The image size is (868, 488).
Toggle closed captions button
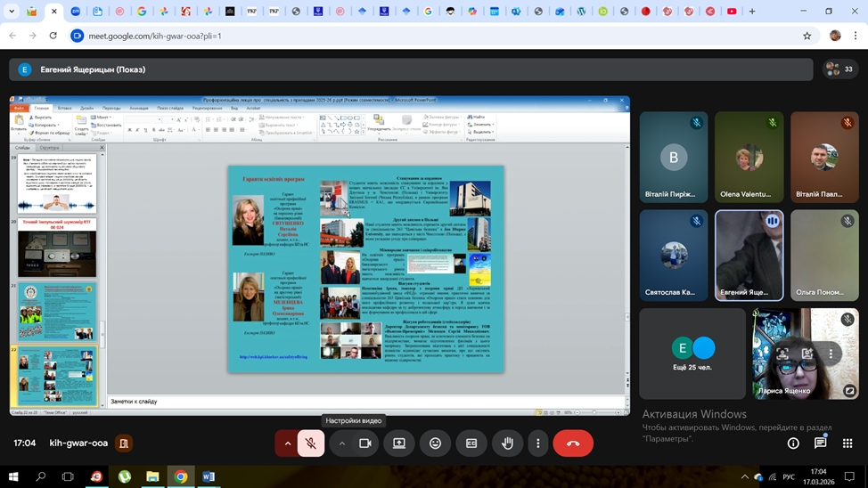pyautogui.click(x=471, y=443)
